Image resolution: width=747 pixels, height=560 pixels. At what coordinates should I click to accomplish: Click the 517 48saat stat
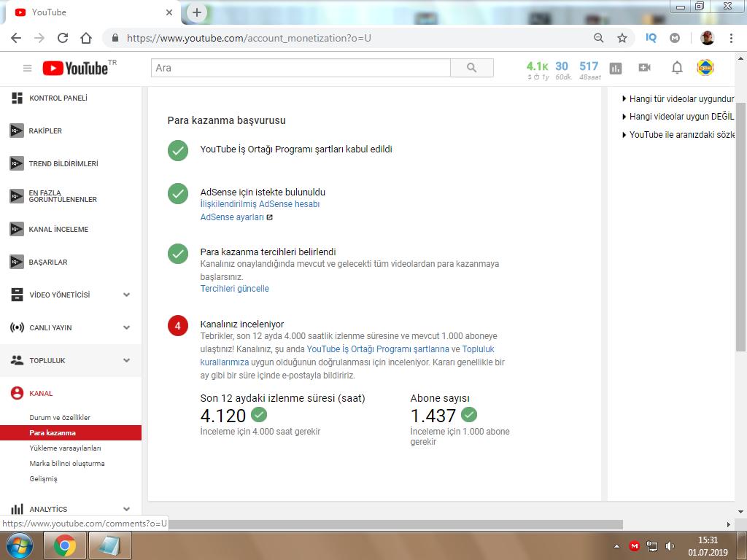tap(589, 69)
